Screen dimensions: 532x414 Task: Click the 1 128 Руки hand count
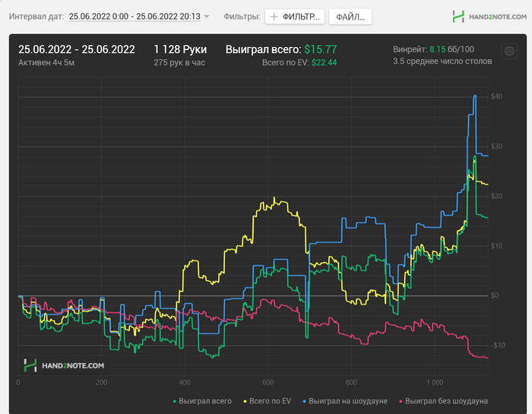[x=180, y=49]
